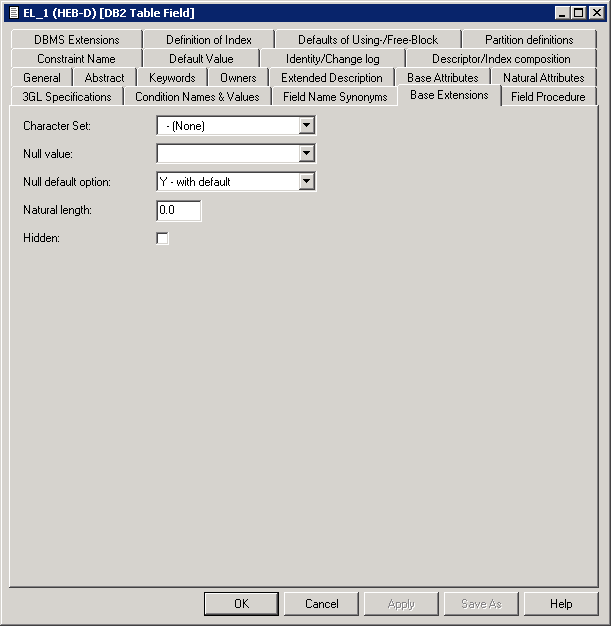Open the Null default option dropdown
611x626 pixels.
(307, 182)
